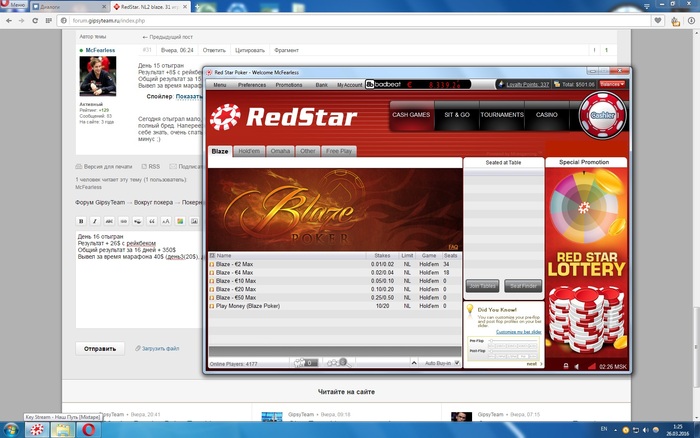Select the Blaze lobby tab
Viewport: 700px width, 438px height.
(x=220, y=151)
